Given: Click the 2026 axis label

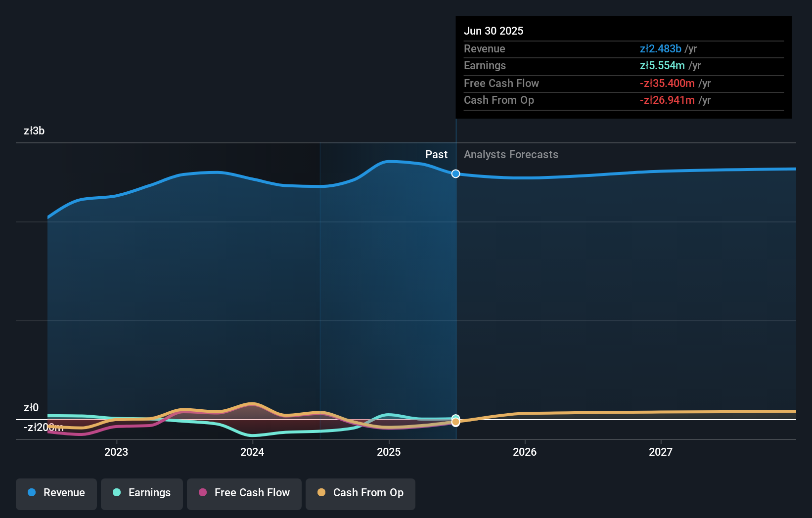Looking at the screenshot, I should click(525, 451).
